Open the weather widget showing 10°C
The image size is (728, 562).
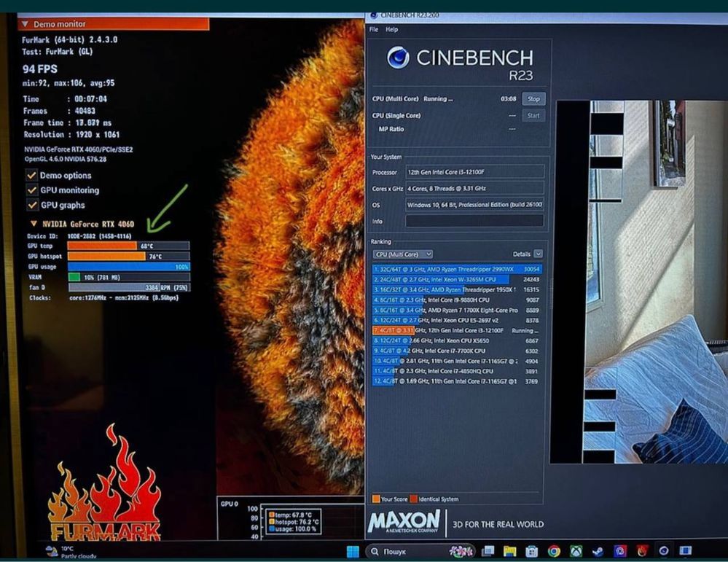(71, 552)
